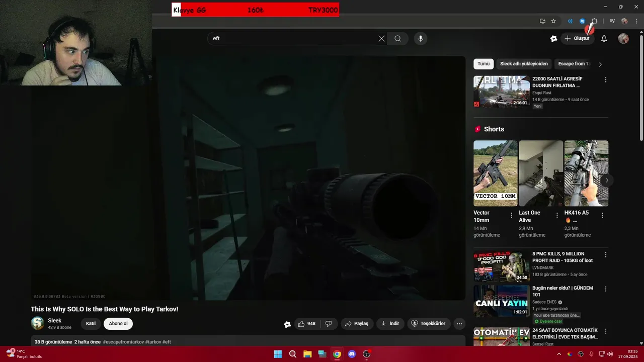Click the star badge beside like button

[x=287, y=324]
